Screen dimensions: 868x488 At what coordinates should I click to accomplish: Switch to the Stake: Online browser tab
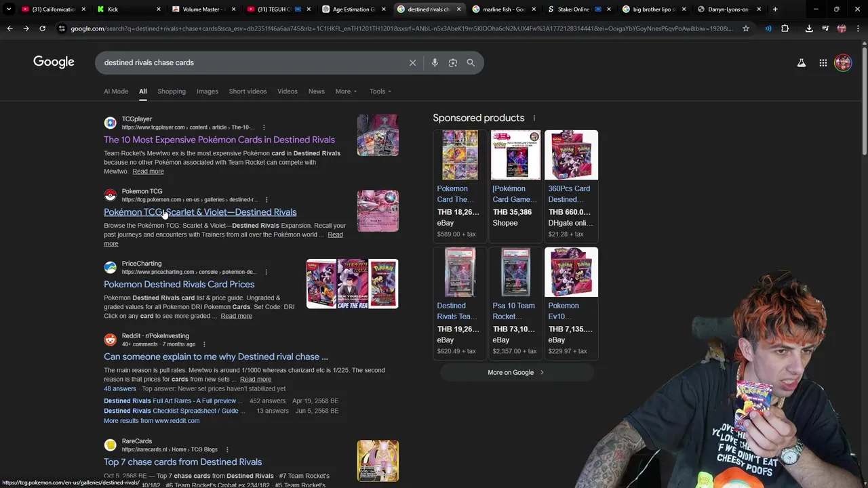click(x=578, y=9)
